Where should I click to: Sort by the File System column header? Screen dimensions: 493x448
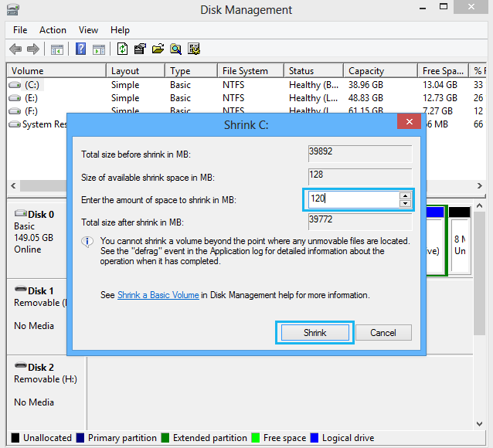tap(251, 71)
